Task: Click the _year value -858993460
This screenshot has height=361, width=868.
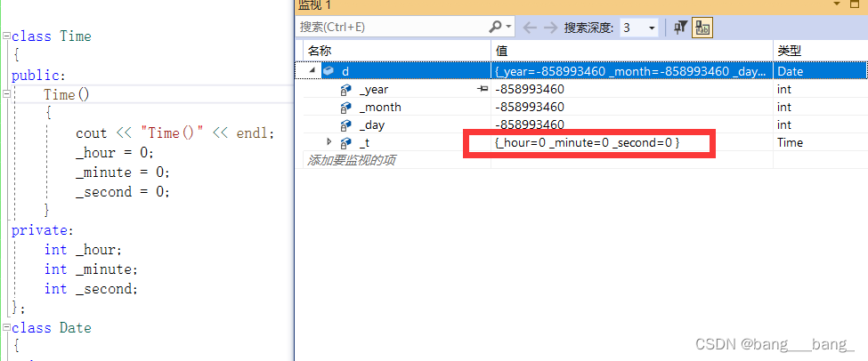Action: 530,89
